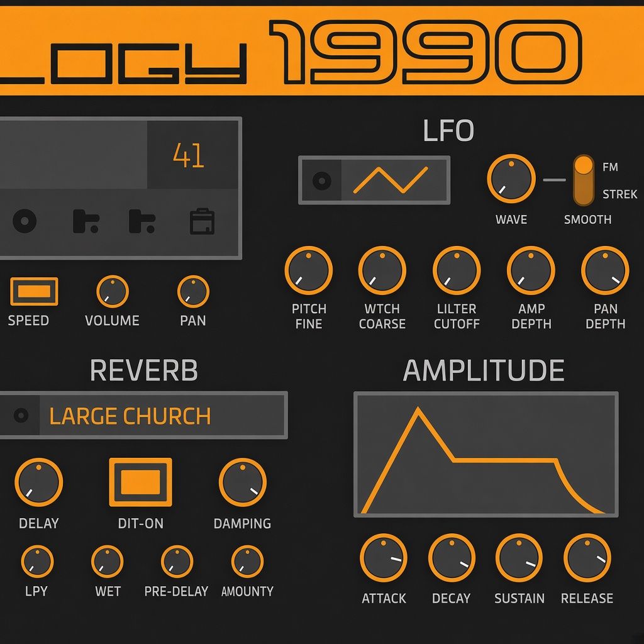644x644 pixels.
Task: Toggle the reverb power dot
Action: tap(21, 415)
